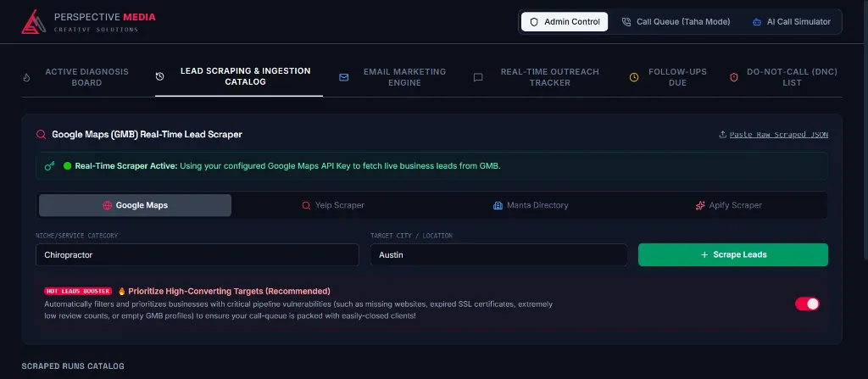868x379 pixels.
Task: Select the Lead Scraping & Ingestion Catalog tab
Action: pos(239,76)
